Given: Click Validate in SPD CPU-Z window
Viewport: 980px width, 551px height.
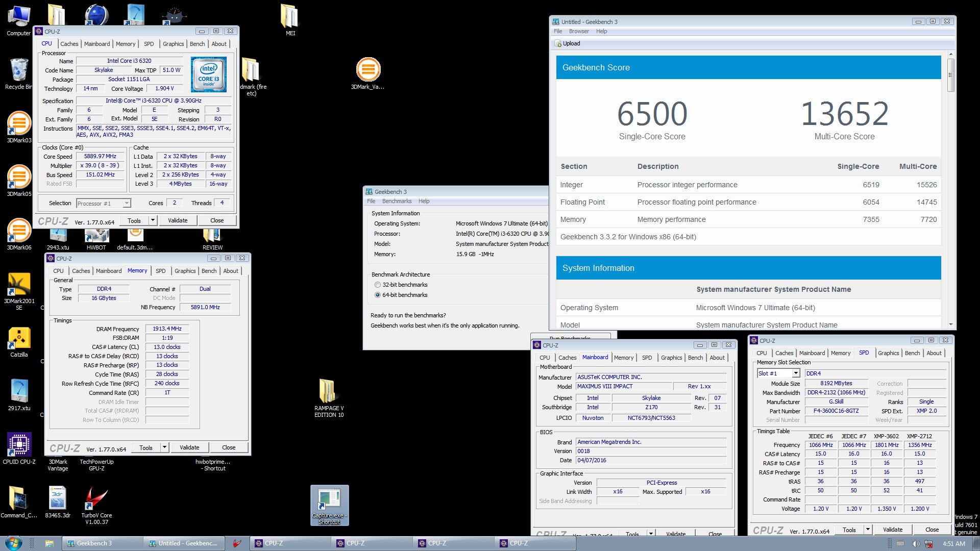Looking at the screenshot, I should [893, 530].
